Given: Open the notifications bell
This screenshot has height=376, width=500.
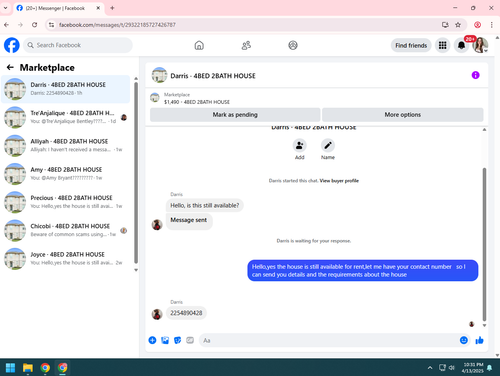Looking at the screenshot, I should tap(461, 45).
